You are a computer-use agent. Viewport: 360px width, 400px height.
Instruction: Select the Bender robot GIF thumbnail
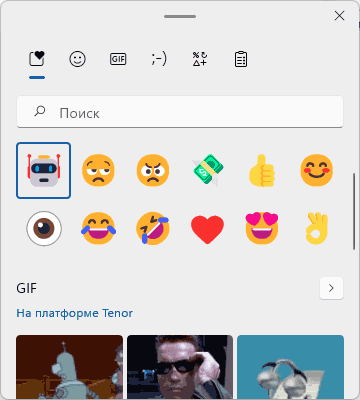(69, 367)
